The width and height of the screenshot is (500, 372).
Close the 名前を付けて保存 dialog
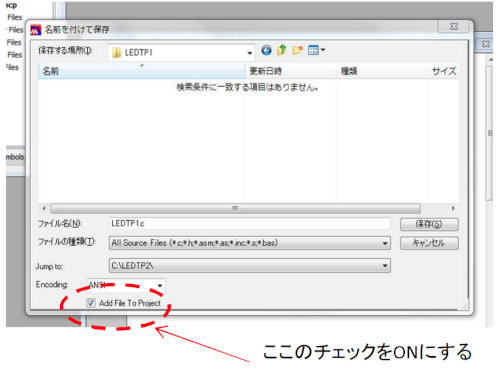tap(454, 27)
